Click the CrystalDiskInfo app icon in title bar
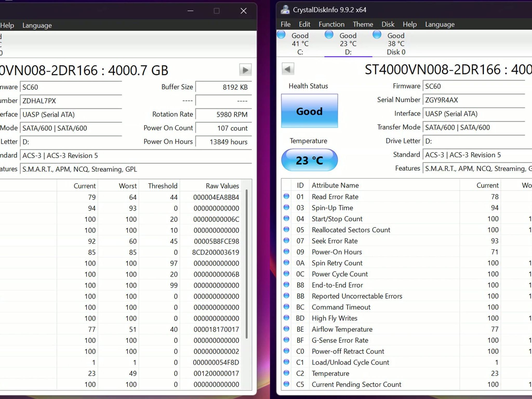The image size is (532, 399). (x=285, y=10)
